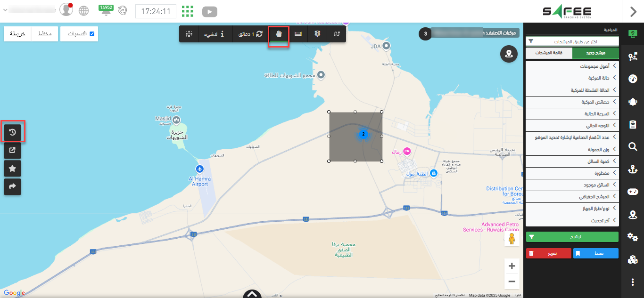Open the اختر من طريق المرشحات dropdown
This screenshot has width=644, height=298.
tap(571, 41)
